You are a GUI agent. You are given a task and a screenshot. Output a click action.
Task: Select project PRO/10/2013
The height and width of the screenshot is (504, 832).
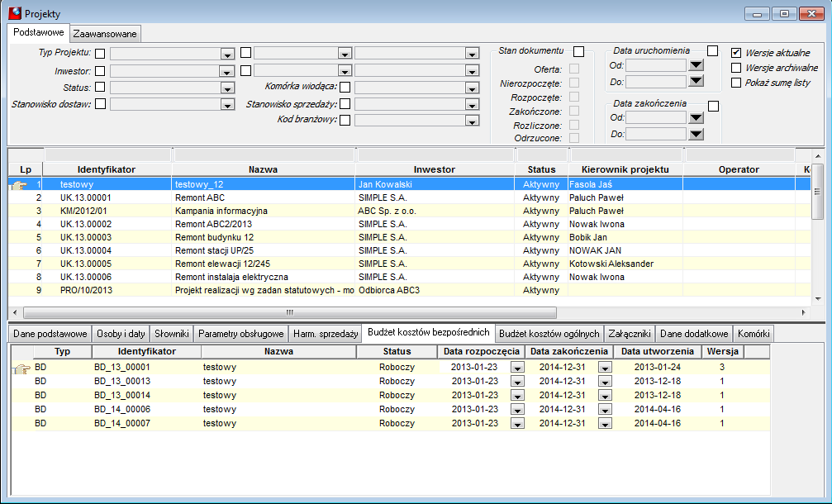click(x=409, y=290)
